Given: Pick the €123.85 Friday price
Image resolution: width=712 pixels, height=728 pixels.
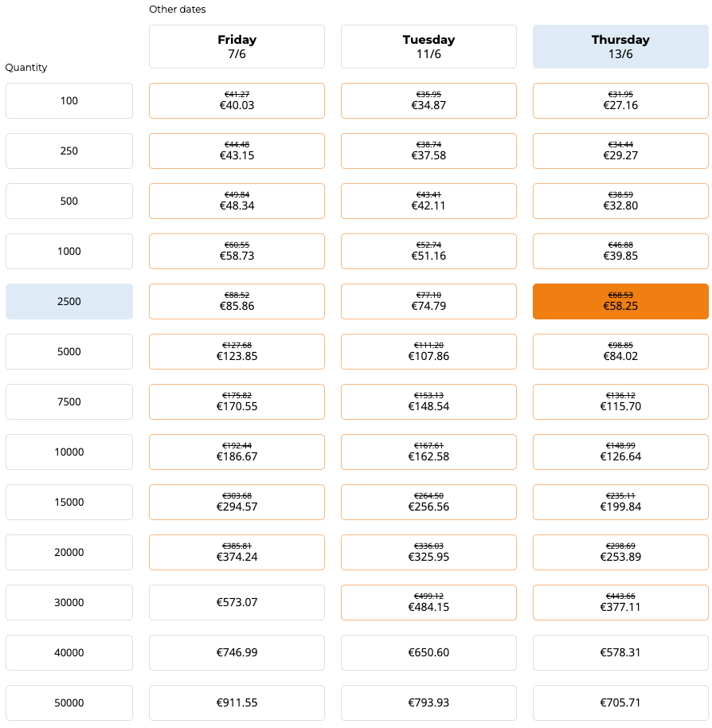Looking at the screenshot, I should point(237,351).
